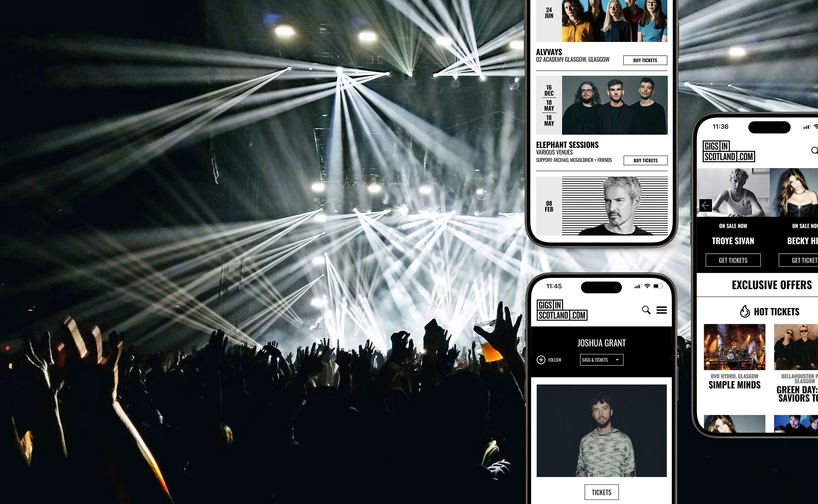Select Get Tickets for Becky Hill

[804, 259]
